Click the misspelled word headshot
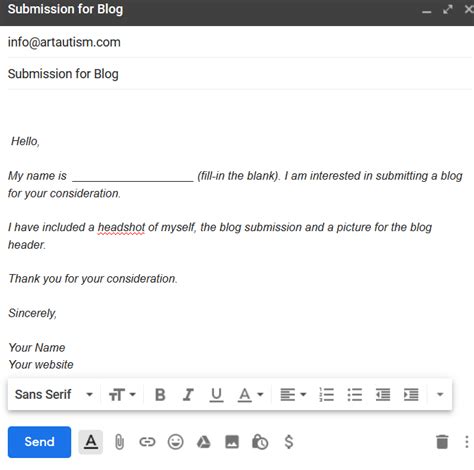This screenshot has height=470, width=474. tap(121, 227)
